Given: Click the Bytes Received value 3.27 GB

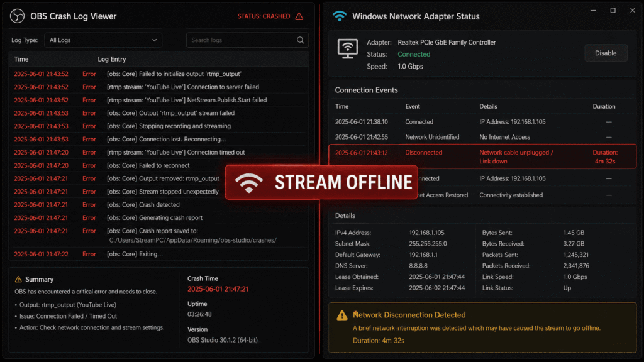Looking at the screenshot, I should coord(574,244).
